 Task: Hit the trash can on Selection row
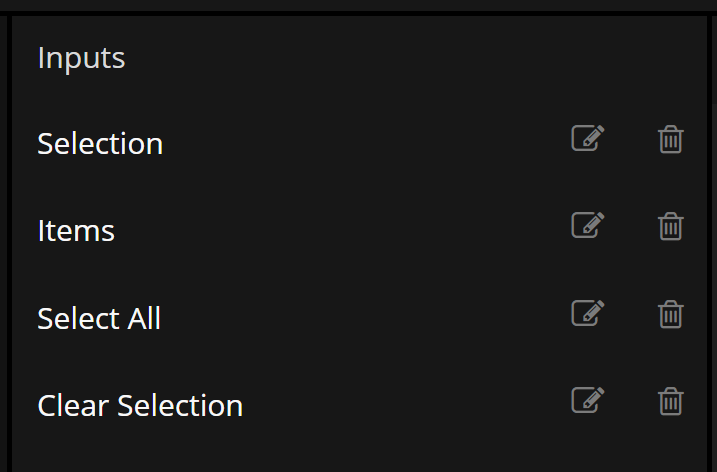click(x=670, y=140)
